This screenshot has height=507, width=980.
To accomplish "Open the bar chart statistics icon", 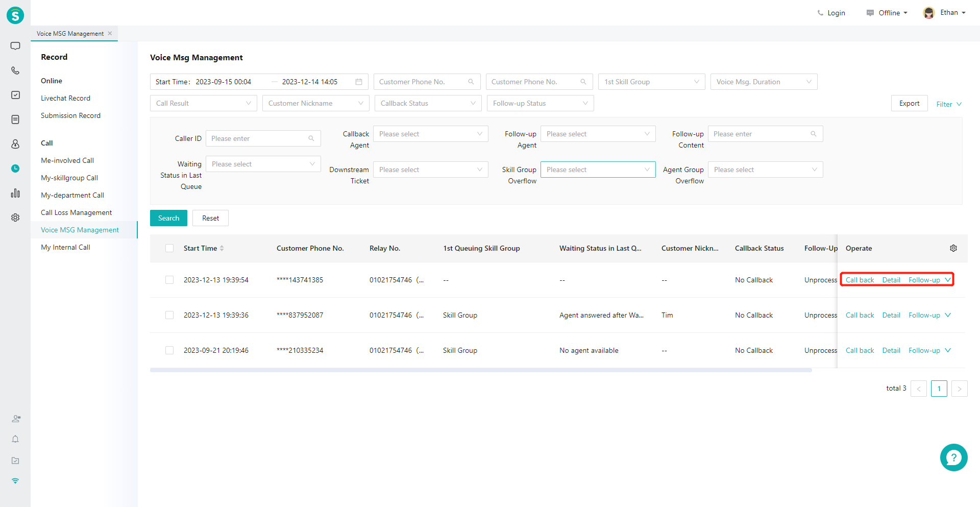I will pyautogui.click(x=15, y=193).
